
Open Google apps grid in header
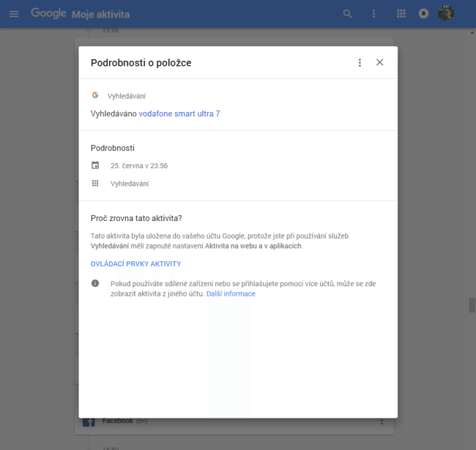tap(401, 14)
